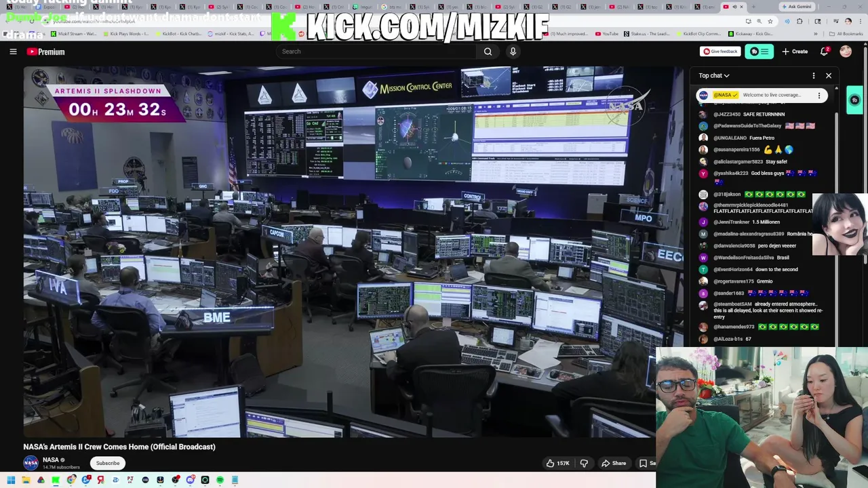This screenshot has width=868, height=488.
Task: Open the notifications bell
Action: pyautogui.click(x=825, y=52)
